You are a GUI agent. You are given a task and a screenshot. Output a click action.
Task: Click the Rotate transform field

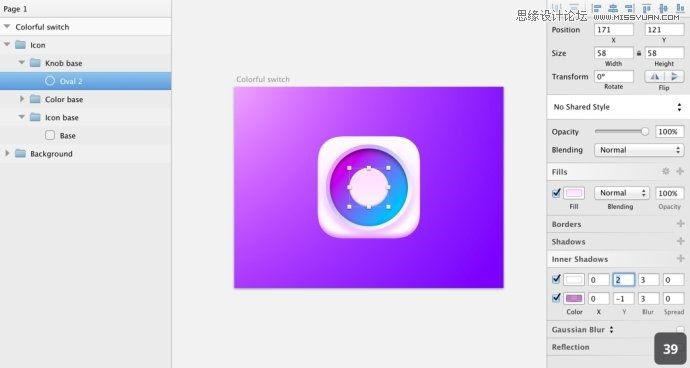coord(614,76)
